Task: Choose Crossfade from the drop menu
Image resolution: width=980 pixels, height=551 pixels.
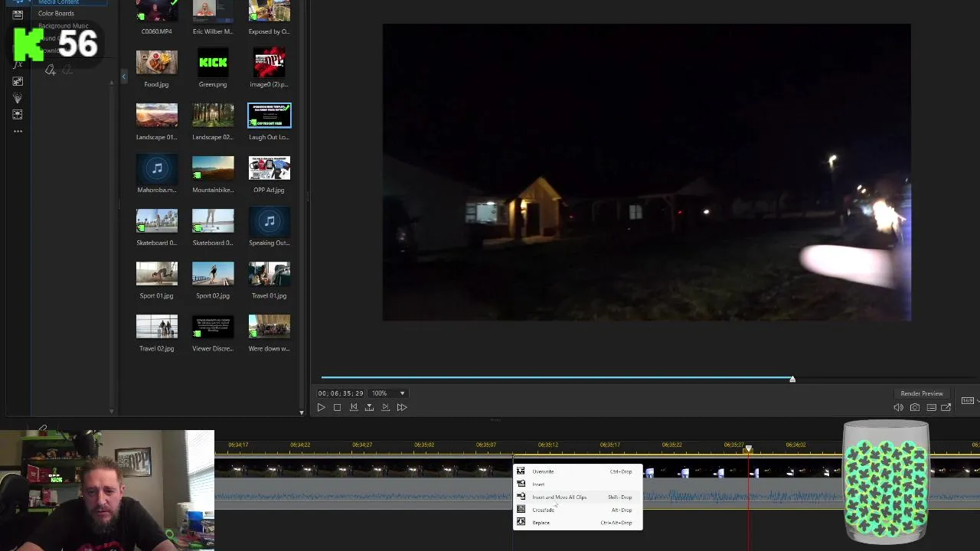Action: (577, 510)
